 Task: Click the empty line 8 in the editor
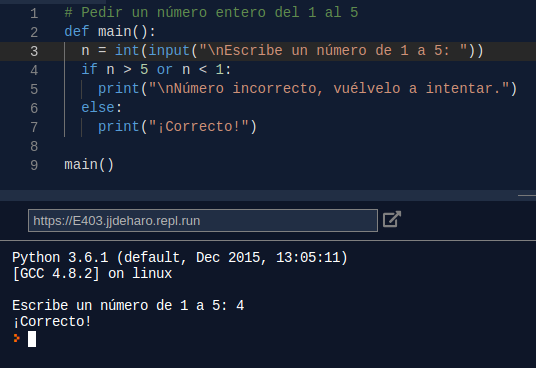coord(273,146)
